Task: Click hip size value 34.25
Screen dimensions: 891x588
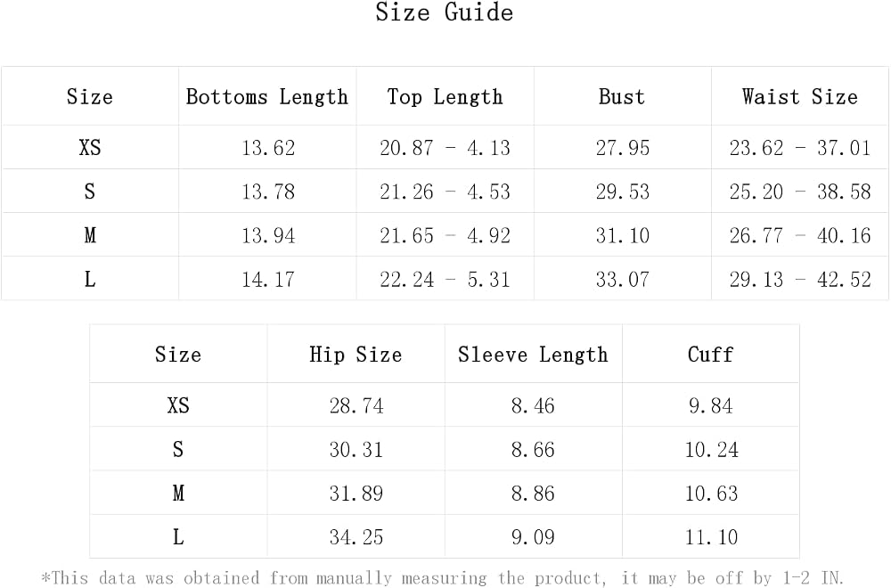Action: [x=356, y=537]
